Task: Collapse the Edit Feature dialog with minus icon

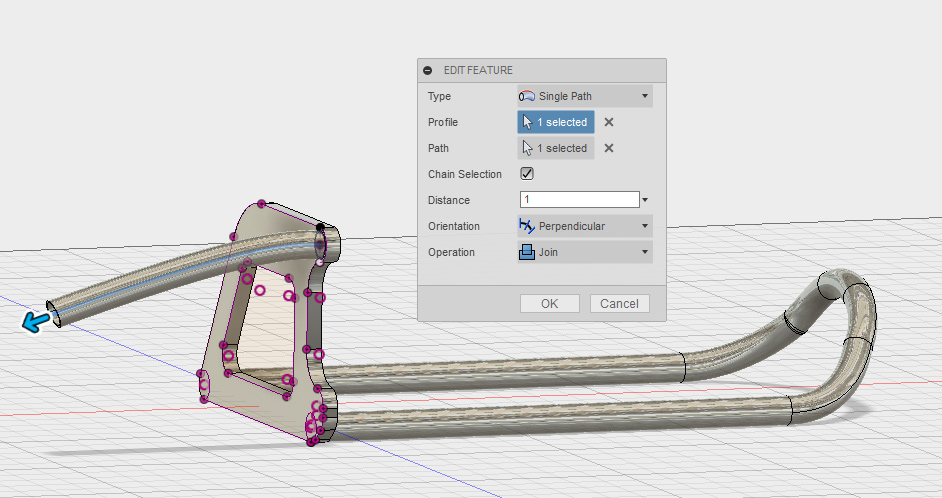Action: coord(428,71)
